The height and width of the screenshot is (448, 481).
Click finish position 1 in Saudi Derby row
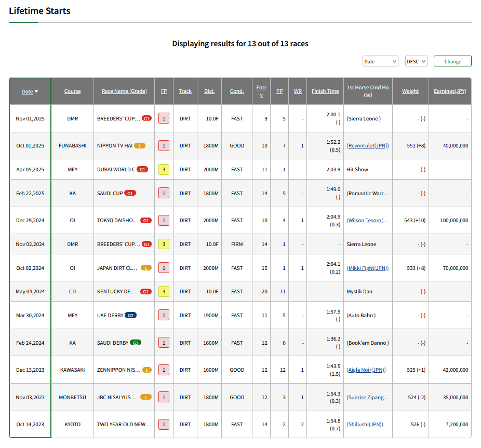click(x=164, y=343)
